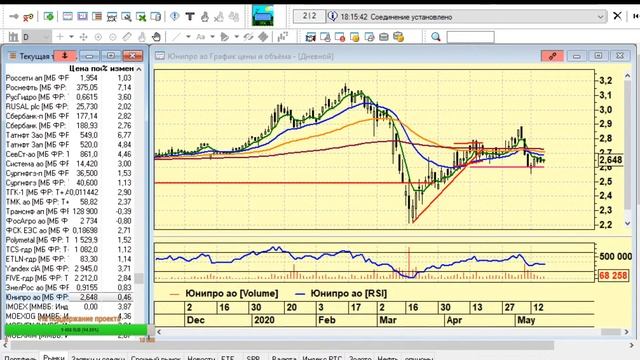Dismiss the message with the X button
Image resolution: width=640 pixels, height=360 pixels.
[x=618, y=16]
